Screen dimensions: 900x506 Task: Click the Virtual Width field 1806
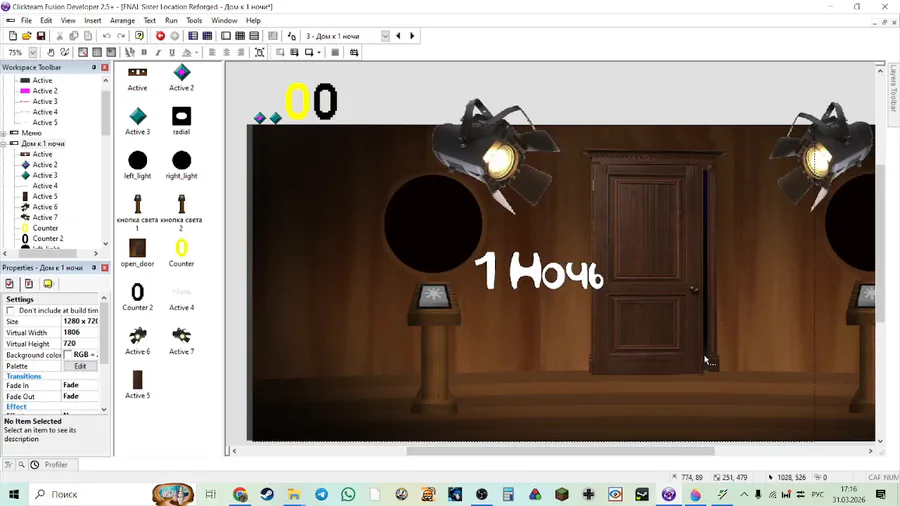(80, 332)
